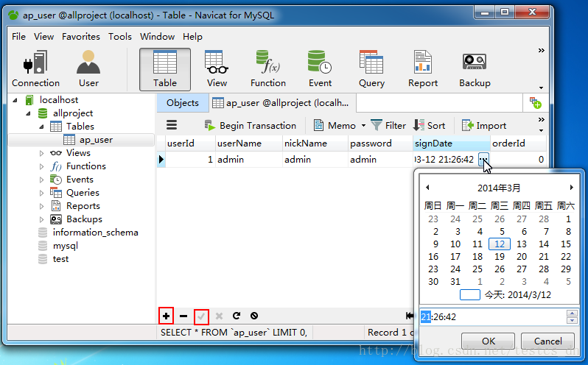Open the Report toolbar icon
This screenshot has width=588, height=365.
coord(423,69)
